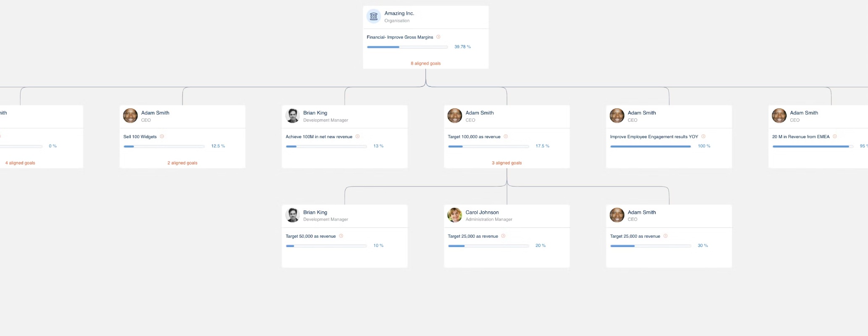Click info icon next to Target 100,000 as revenue
This screenshot has height=336, width=868.
(506, 136)
